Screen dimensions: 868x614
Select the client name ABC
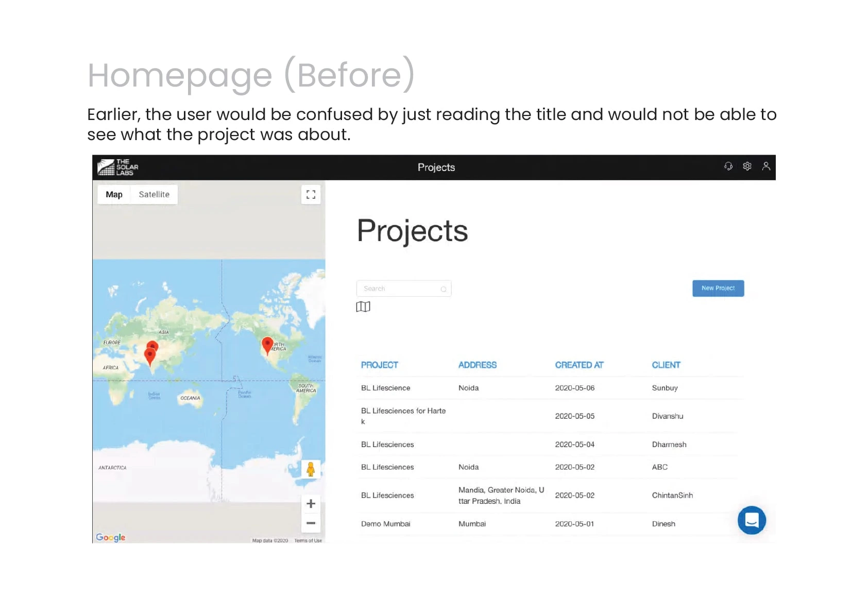659,467
